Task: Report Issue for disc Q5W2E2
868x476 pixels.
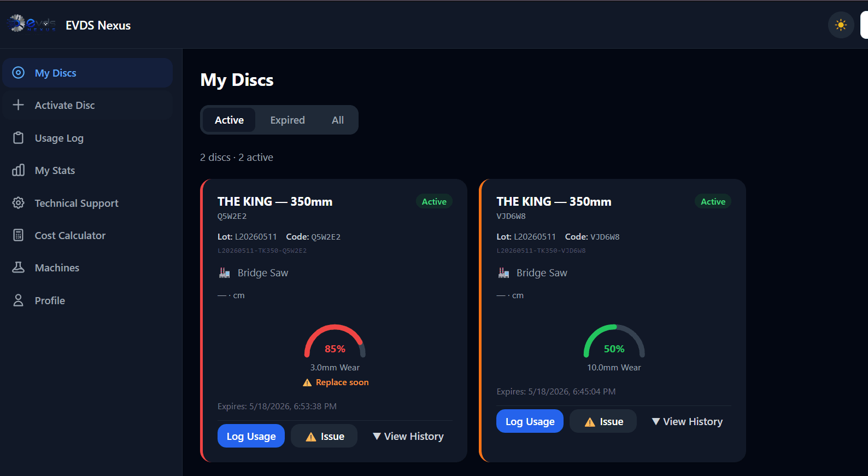Action: (x=324, y=436)
